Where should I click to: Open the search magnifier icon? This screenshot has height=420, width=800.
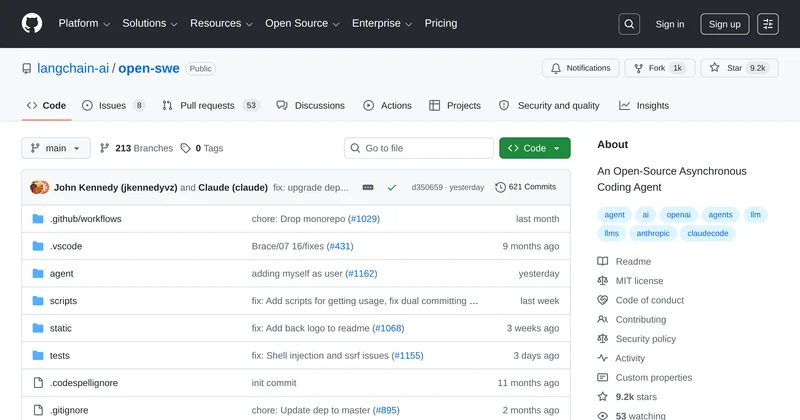(x=629, y=24)
